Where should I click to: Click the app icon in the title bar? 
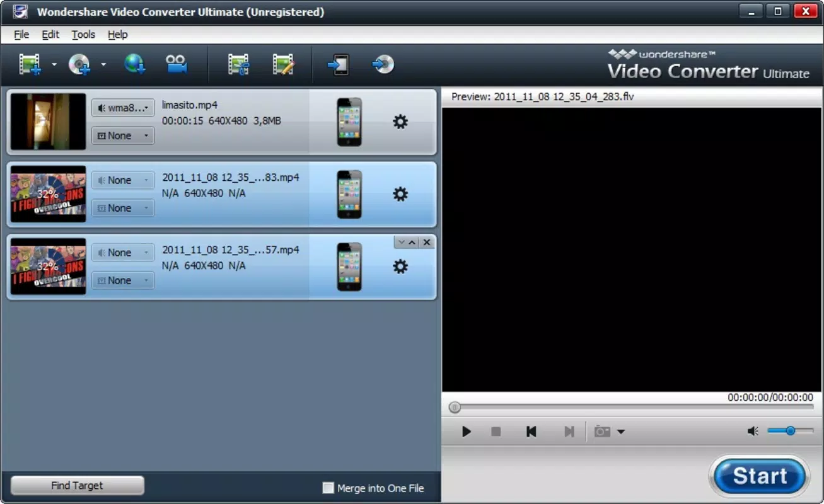tap(20, 11)
